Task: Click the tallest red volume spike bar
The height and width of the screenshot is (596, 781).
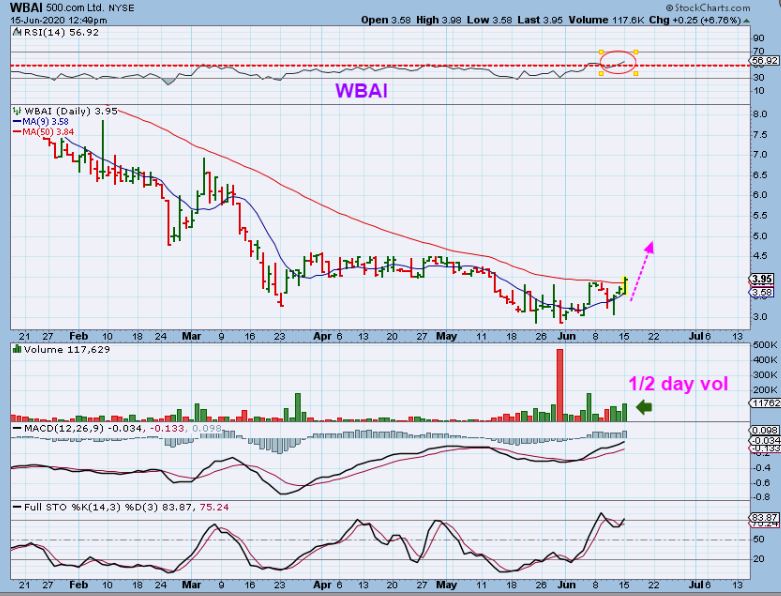Action: pos(559,385)
